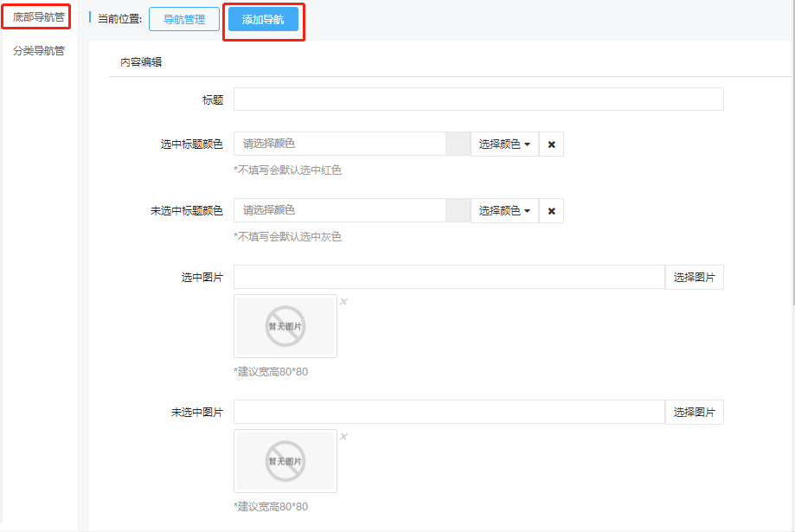795x532 pixels.
Task: Switch to 导航管理 tab
Action: point(184,19)
